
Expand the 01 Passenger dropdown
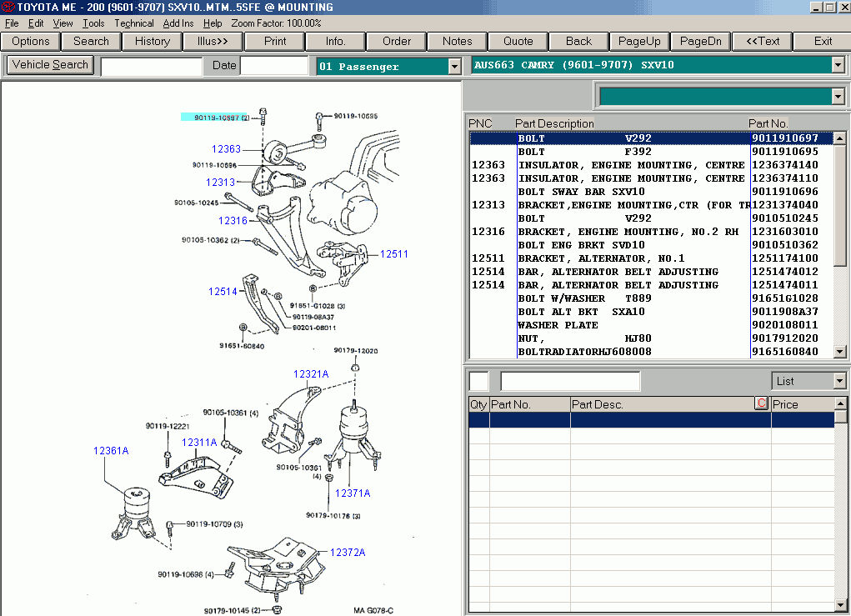click(455, 66)
